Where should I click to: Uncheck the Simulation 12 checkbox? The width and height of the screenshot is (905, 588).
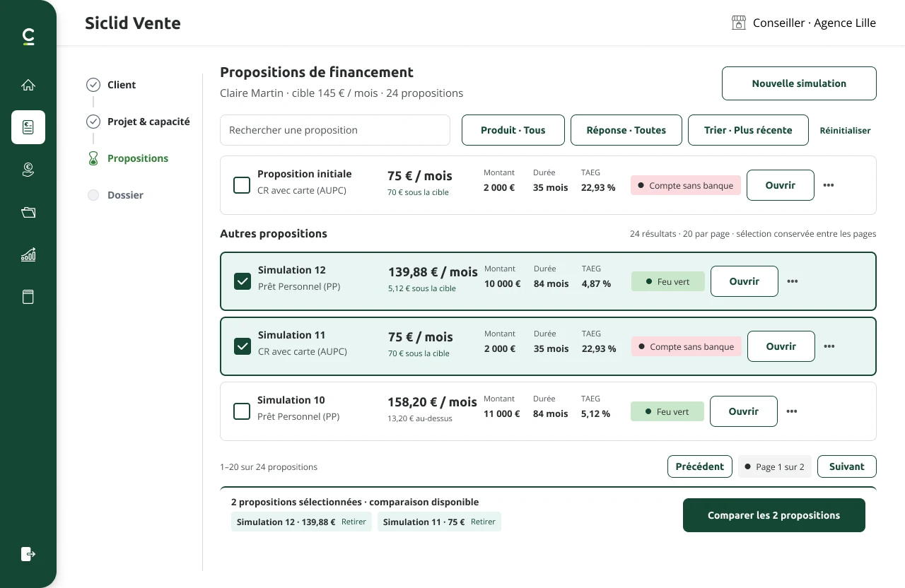click(243, 281)
